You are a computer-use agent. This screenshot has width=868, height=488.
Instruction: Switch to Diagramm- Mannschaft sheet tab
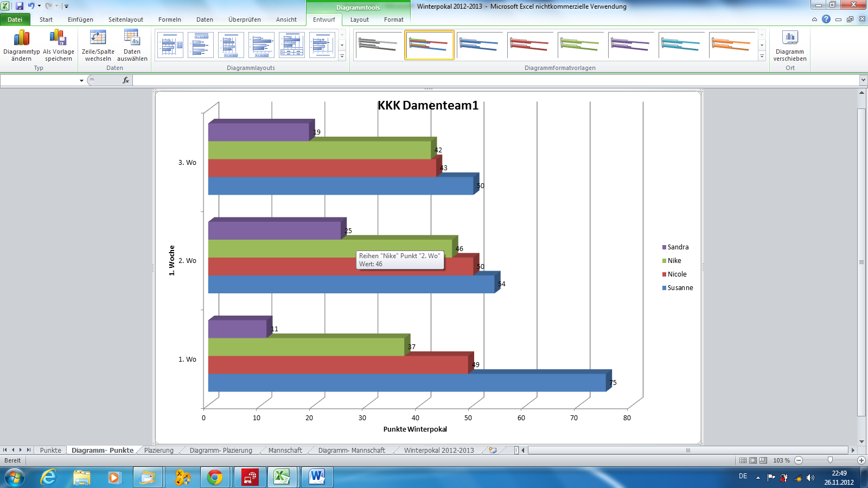352,450
